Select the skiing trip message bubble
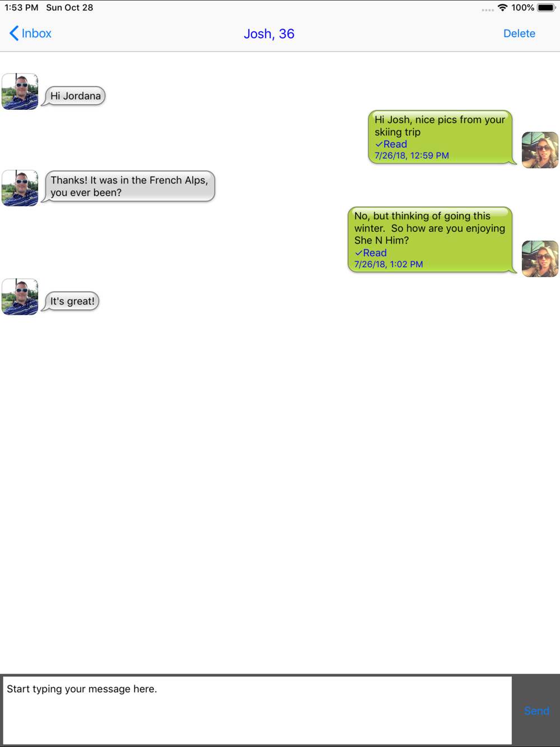This screenshot has height=747, width=560. (441, 137)
